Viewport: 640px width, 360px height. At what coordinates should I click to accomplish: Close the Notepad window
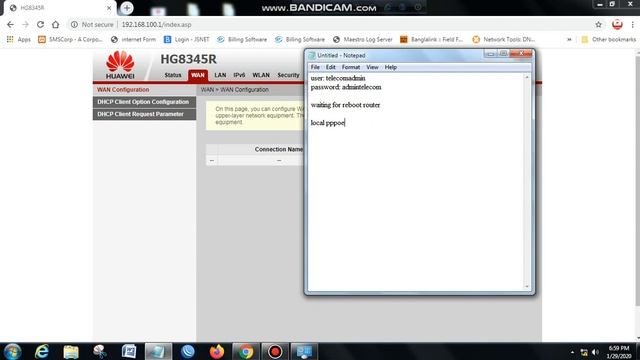(x=521, y=53)
